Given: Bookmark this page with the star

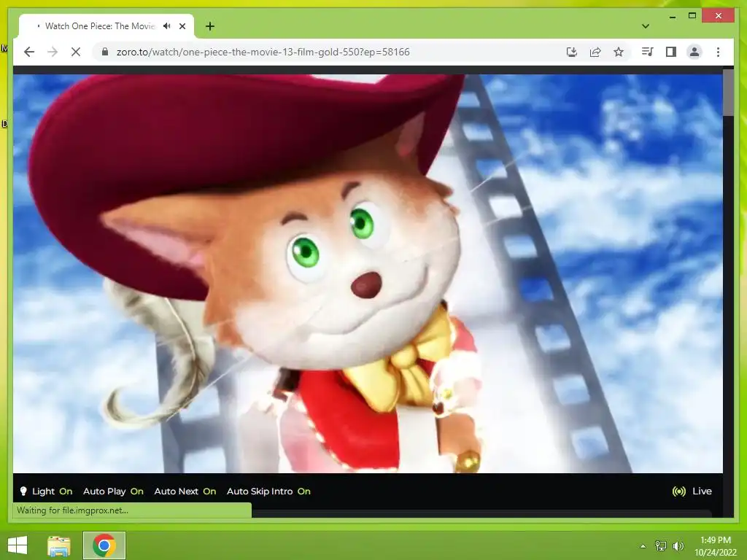Looking at the screenshot, I should [x=619, y=52].
